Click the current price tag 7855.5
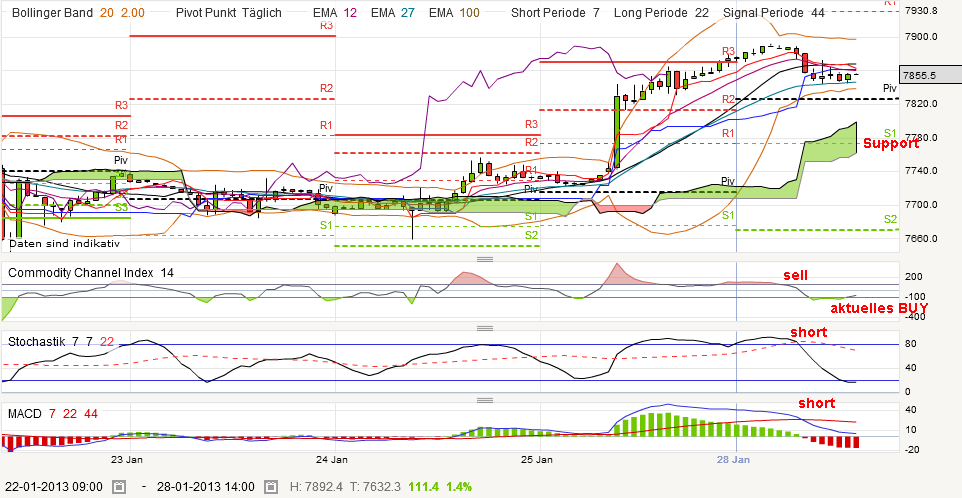962x498 pixels. [x=929, y=75]
